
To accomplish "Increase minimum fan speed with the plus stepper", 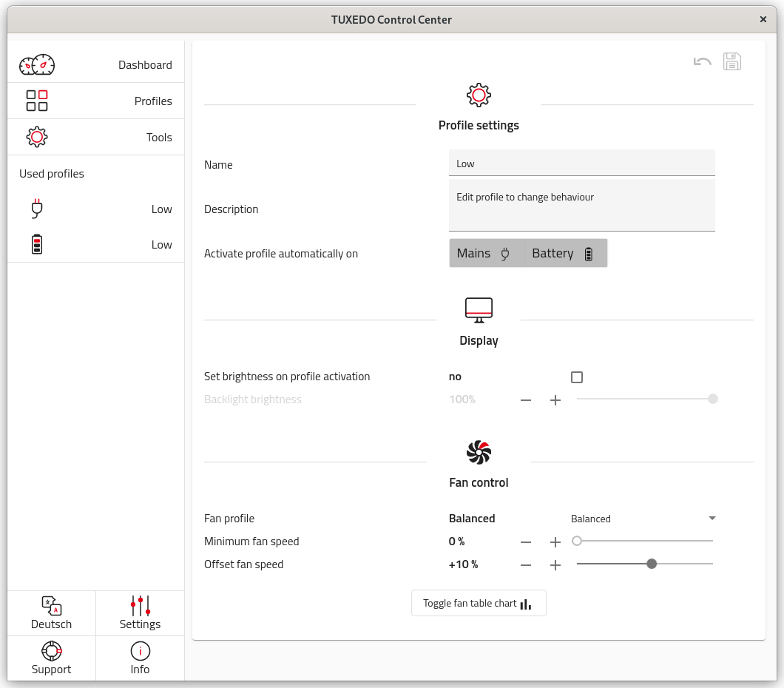I will pos(555,542).
